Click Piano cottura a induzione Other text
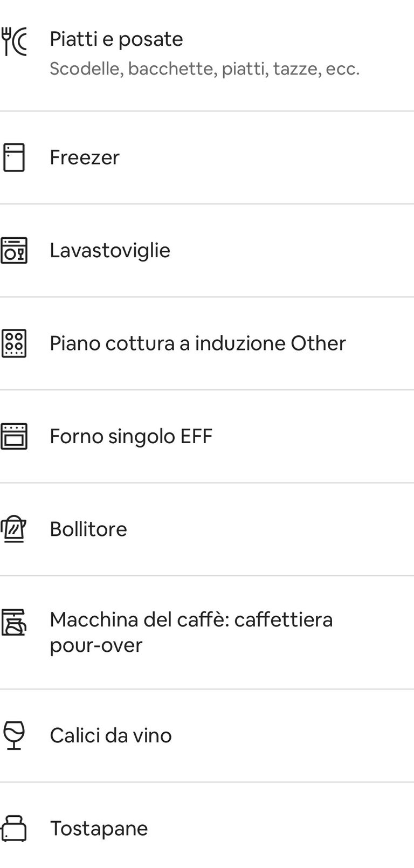414x868 pixels. click(198, 343)
